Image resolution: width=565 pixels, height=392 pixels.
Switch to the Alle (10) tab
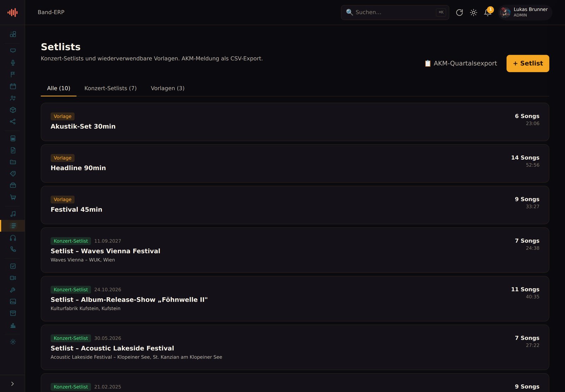point(59,88)
